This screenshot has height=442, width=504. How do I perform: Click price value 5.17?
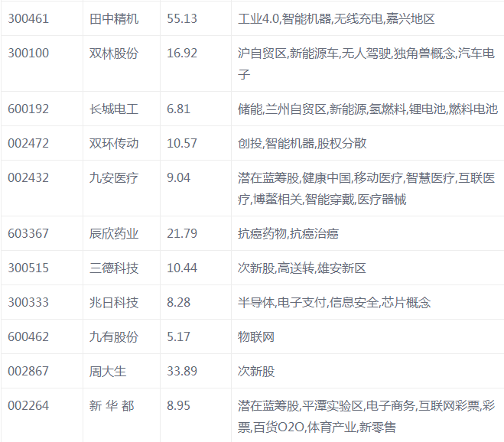178,336
